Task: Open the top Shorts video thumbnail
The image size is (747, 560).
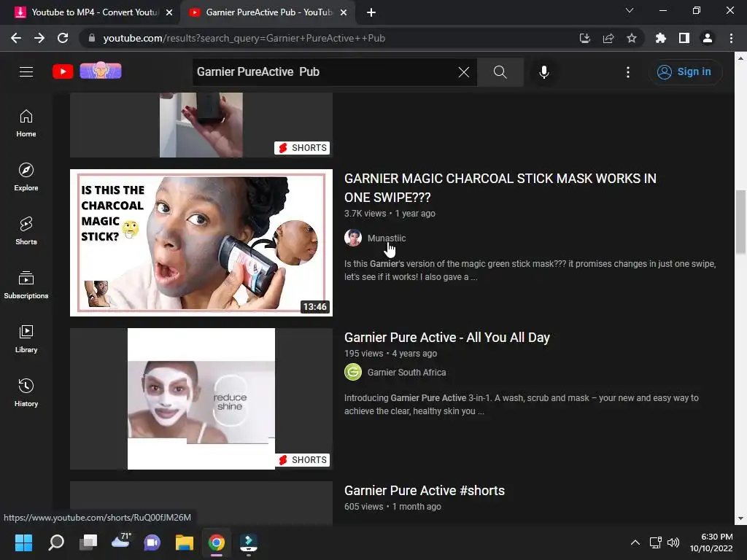Action: point(201,125)
